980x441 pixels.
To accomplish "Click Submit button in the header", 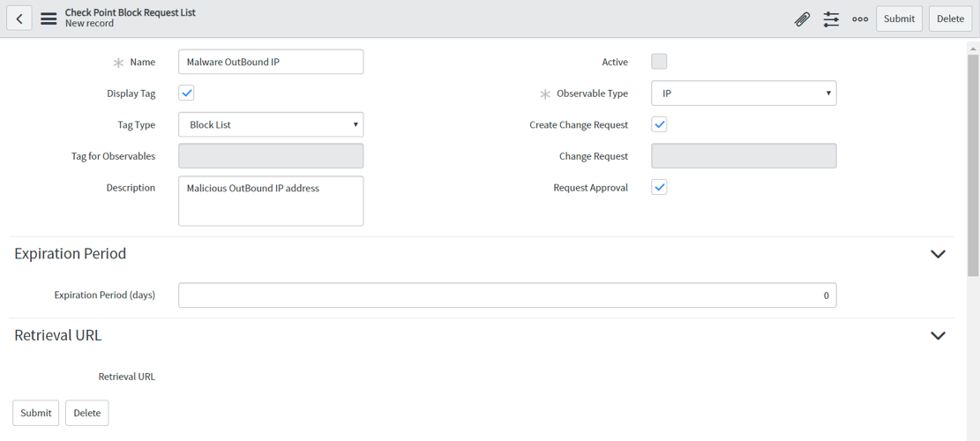I will click(x=900, y=19).
